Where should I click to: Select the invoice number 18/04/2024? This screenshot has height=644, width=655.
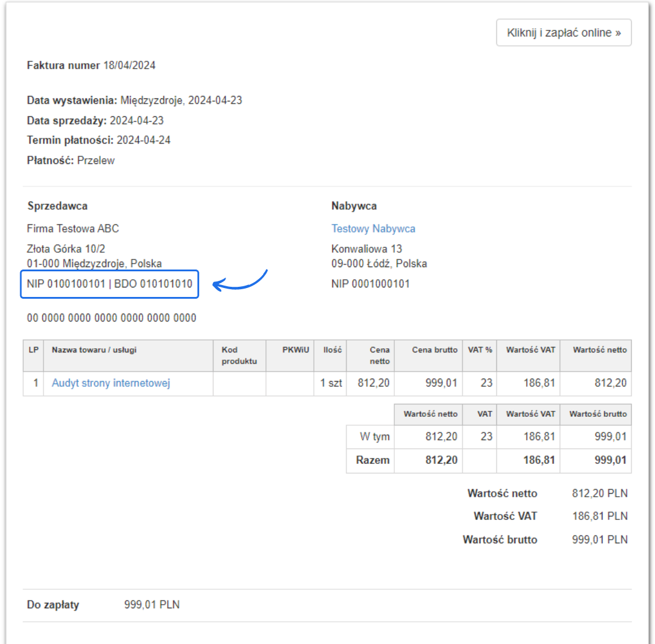(x=131, y=65)
